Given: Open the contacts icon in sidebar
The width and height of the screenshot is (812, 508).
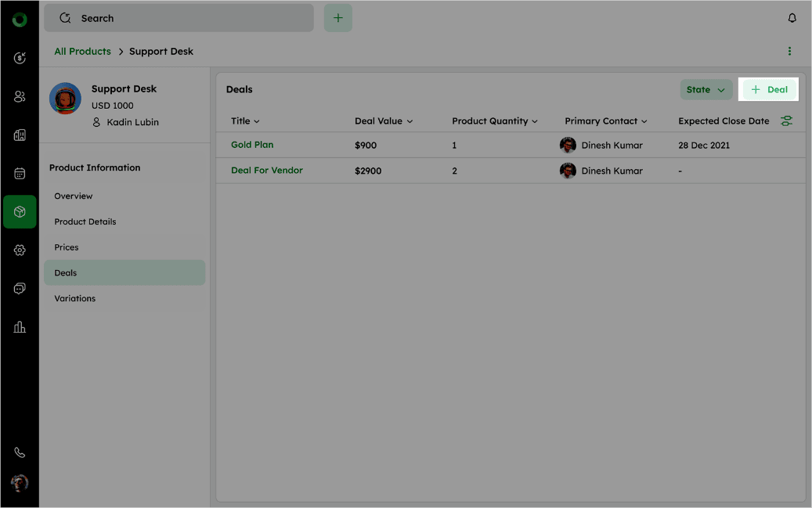Looking at the screenshot, I should click(x=20, y=96).
